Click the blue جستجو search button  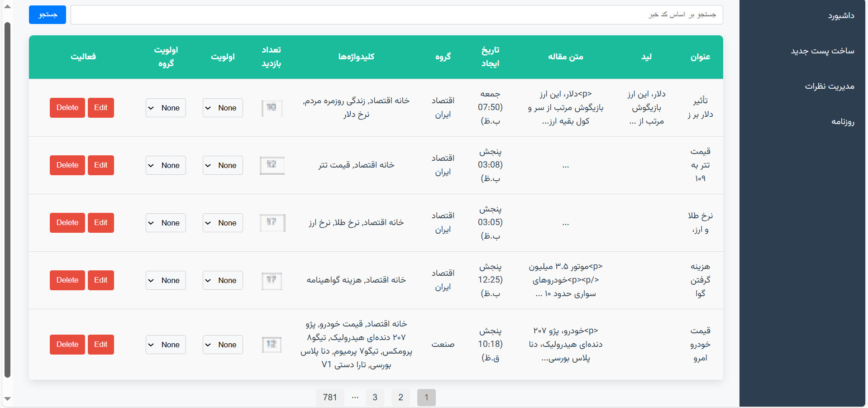(48, 15)
